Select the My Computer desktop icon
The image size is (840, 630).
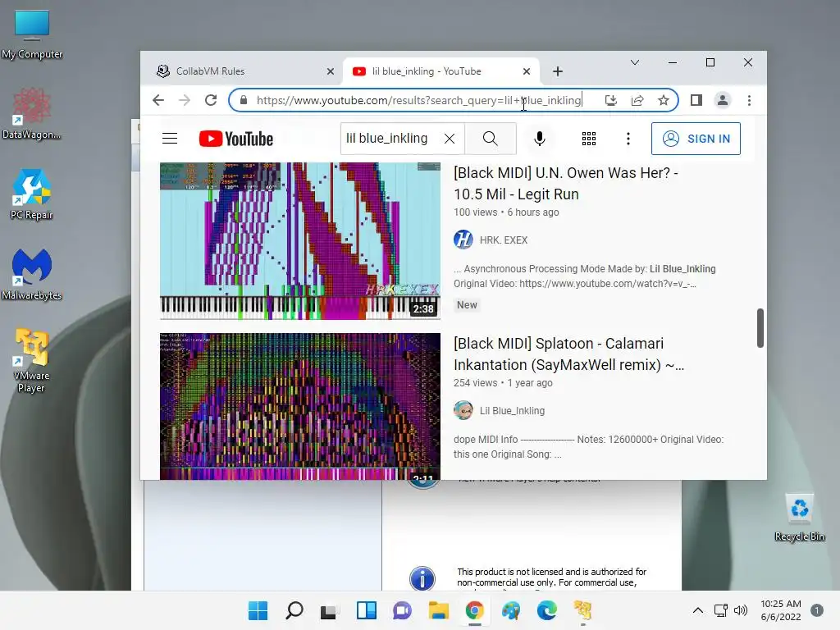tap(32, 34)
